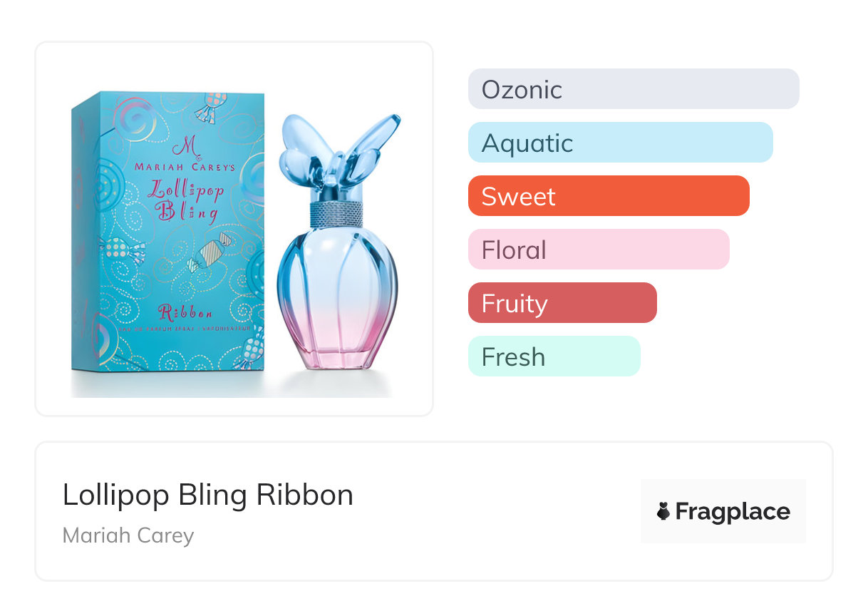Image resolution: width=868 pixels, height=616 pixels.
Task: Open the turquoise perfume box image
Action: pos(169,235)
